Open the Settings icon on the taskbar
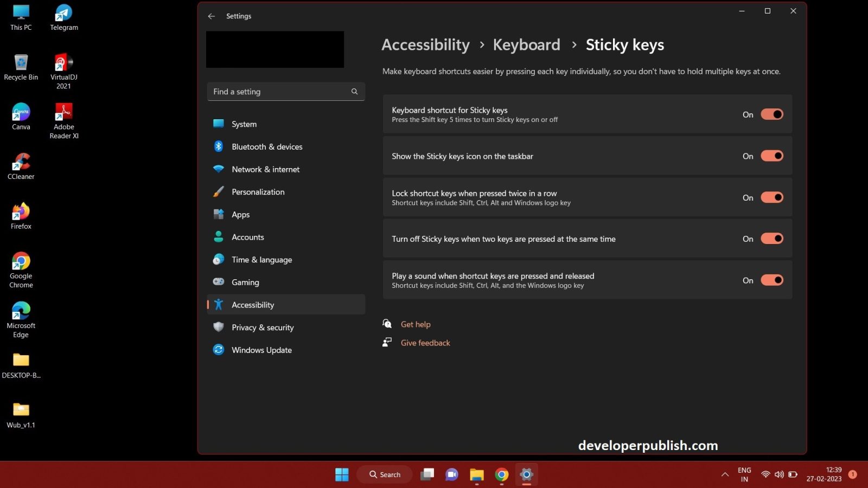 [x=526, y=474]
